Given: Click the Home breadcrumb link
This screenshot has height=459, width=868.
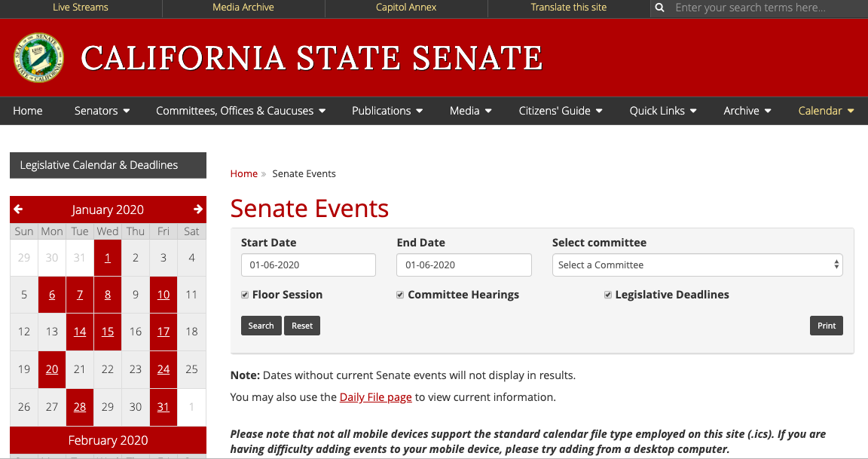Looking at the screenshot, I should [244, 174].
